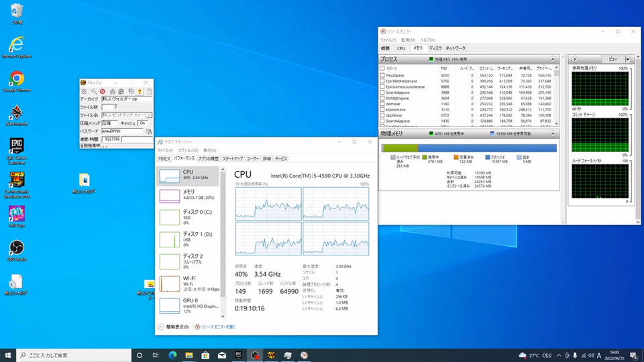Collapse the プロセス section in Resource Monitor

point(553,59)
